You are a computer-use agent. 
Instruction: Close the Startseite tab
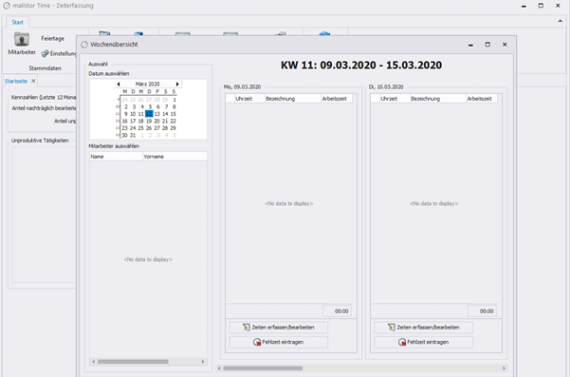[x=33, y=81]
